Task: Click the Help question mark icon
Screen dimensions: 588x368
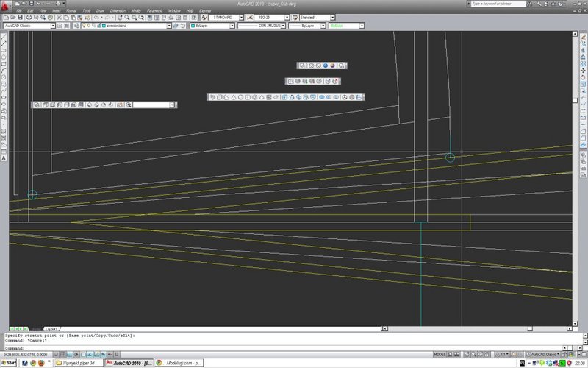Action: click(561, 4)
